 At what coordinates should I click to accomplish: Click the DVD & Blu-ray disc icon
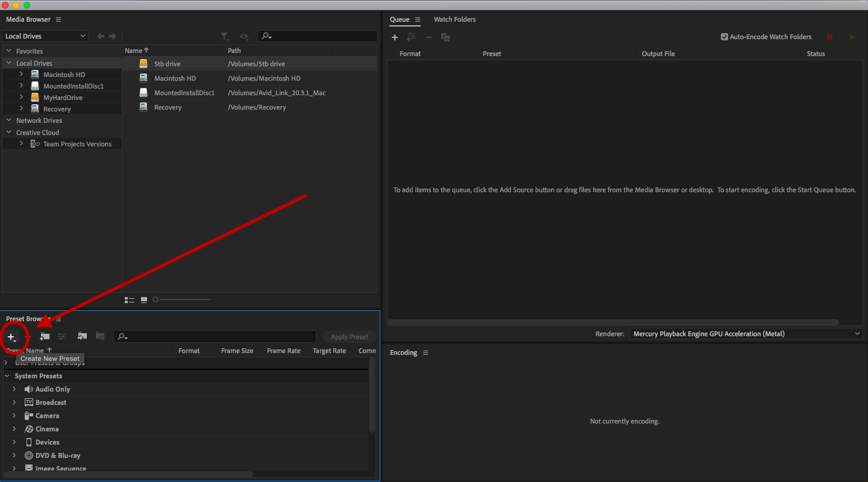pos(28,455)
